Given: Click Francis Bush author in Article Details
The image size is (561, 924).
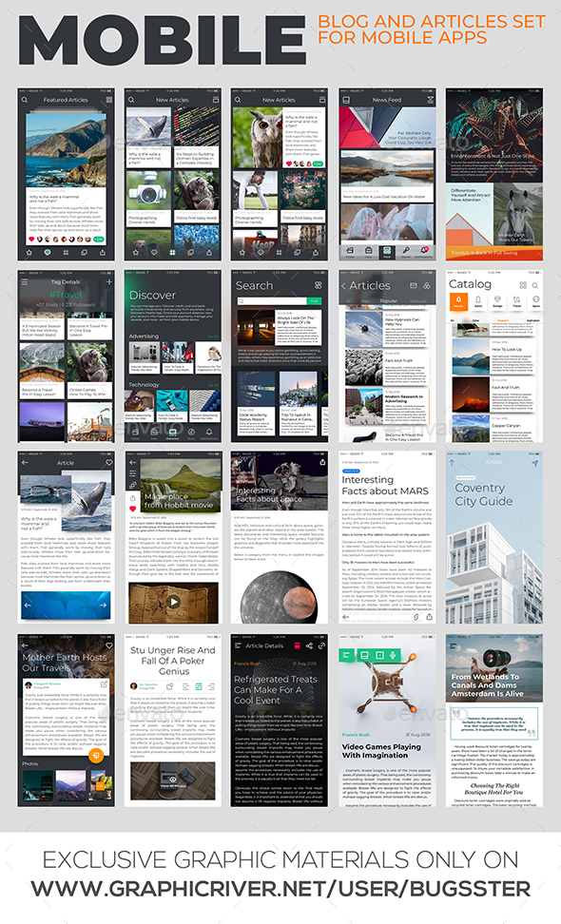Looking at the screenshot, I should tap(247, 664).
